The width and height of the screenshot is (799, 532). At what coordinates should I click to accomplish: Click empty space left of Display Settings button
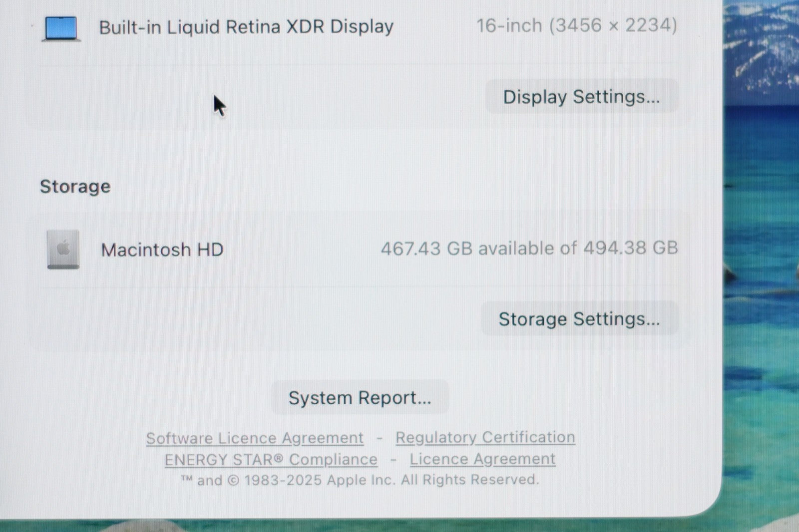[300, 97]
